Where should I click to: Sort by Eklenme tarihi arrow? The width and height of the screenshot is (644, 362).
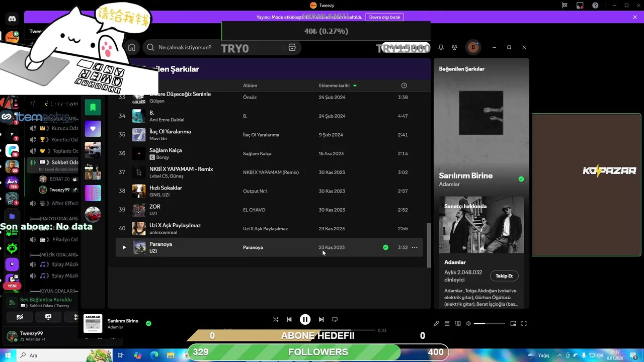[x=355, y=85]
